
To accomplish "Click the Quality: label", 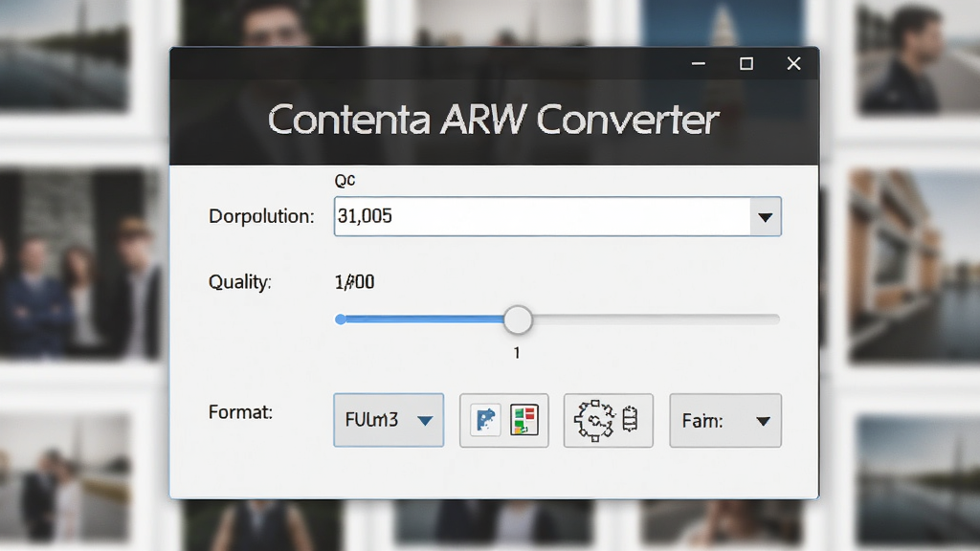I will click(x=240, y=282).
